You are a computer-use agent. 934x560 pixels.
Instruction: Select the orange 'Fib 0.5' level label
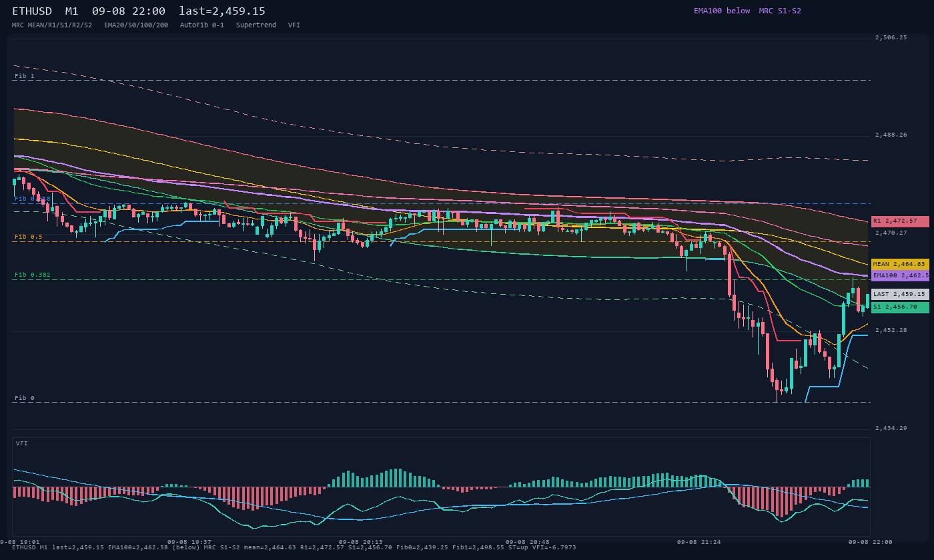(x=29, y=237)
